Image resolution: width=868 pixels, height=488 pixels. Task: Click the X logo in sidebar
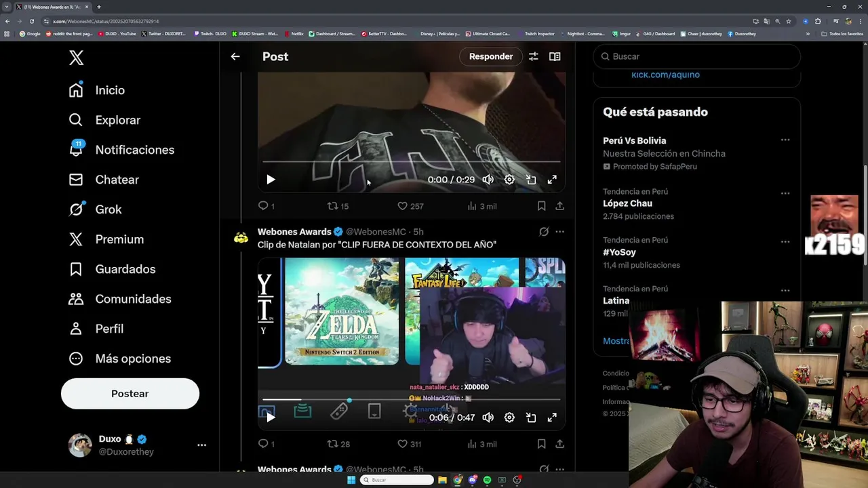(77, 58)
